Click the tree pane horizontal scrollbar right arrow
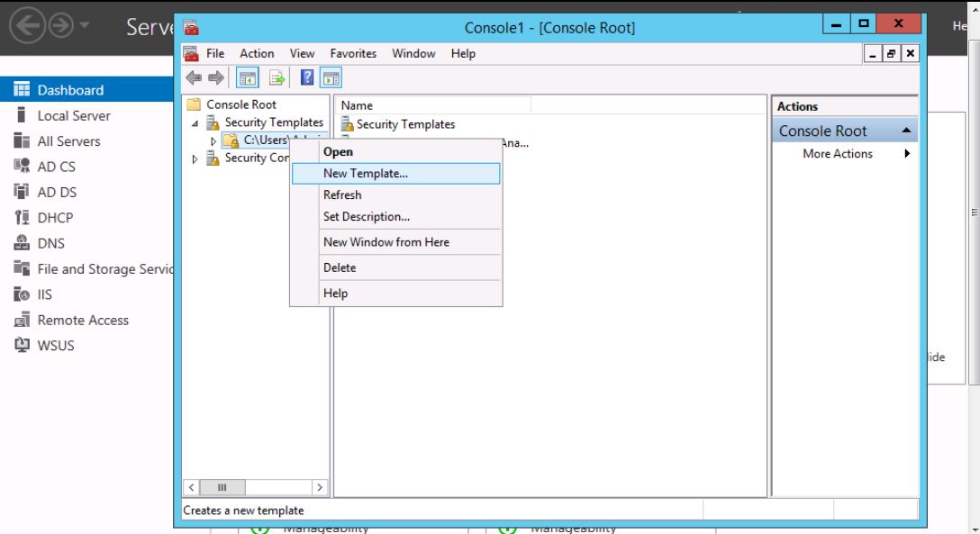980x534 pixels. [319, 487]
